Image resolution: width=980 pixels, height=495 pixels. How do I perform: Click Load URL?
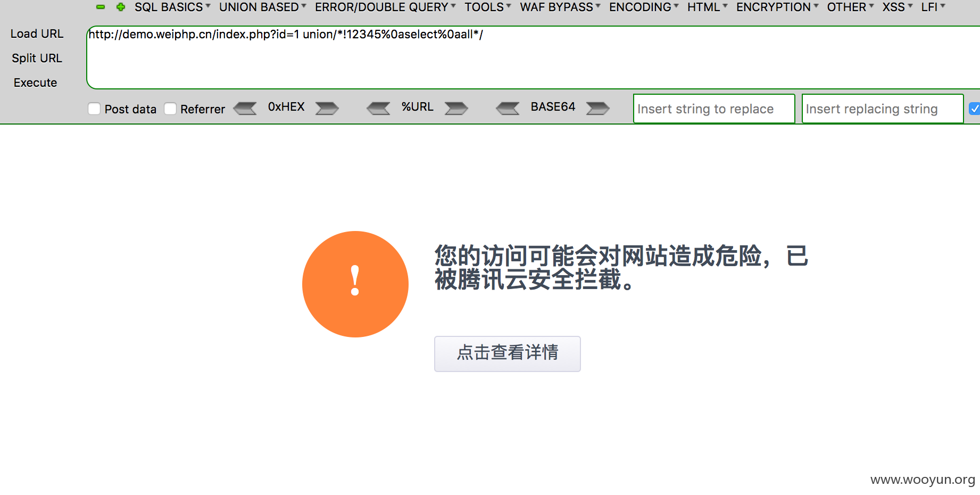[37, 34]
